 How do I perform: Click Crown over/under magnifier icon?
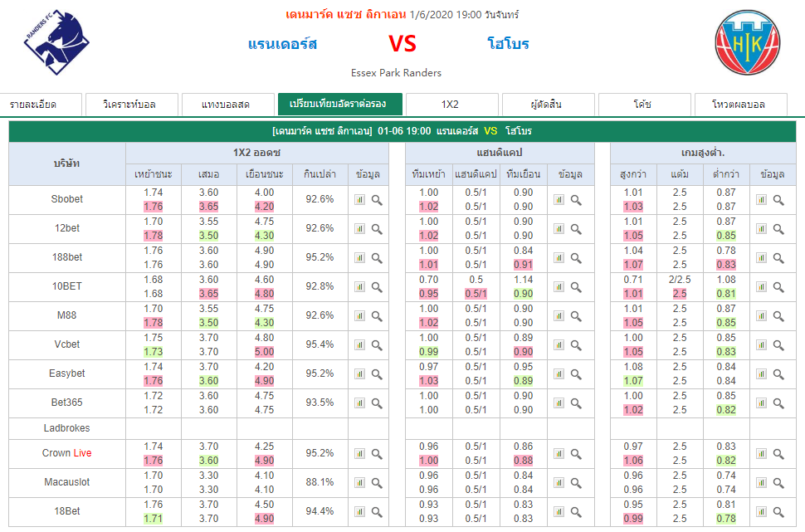[778, 454]
